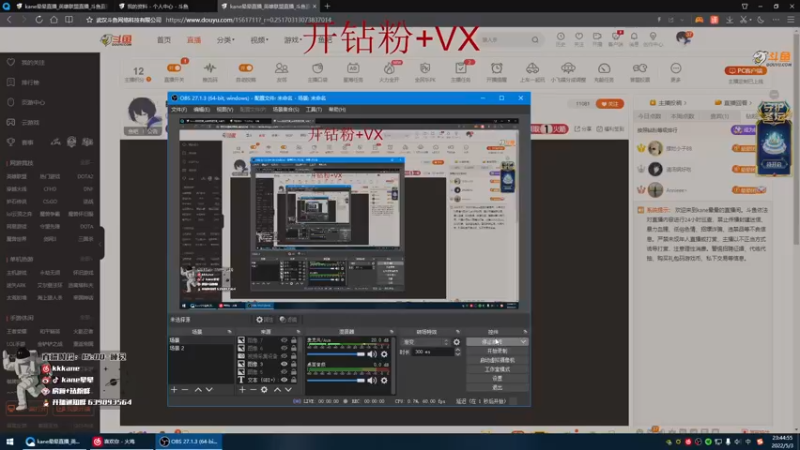Image resolution: width=800 pixels, height=450 pixels.
Task: Click 启动虚拟摄像机 in OBS controls
Action: click(x=497, y=360)
